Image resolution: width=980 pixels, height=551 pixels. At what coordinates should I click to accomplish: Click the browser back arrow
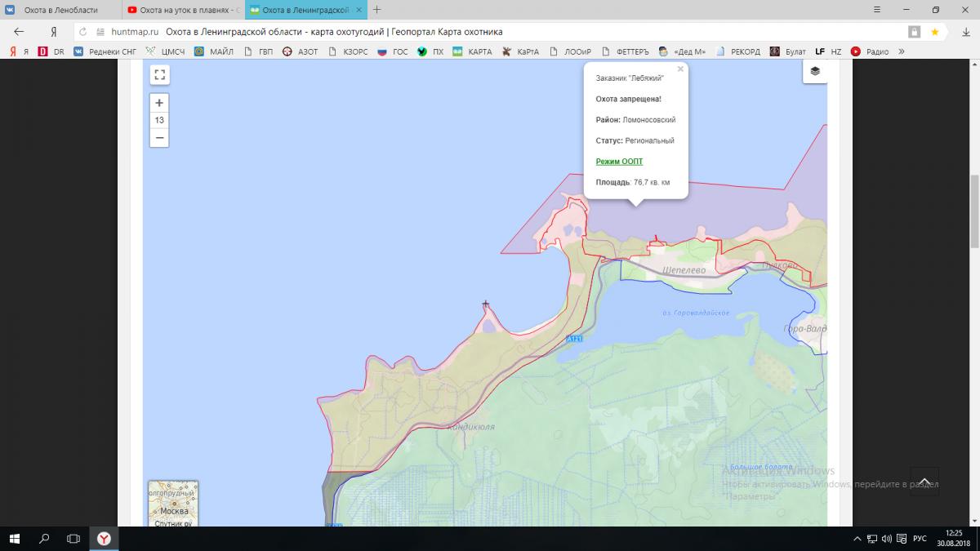19,32
